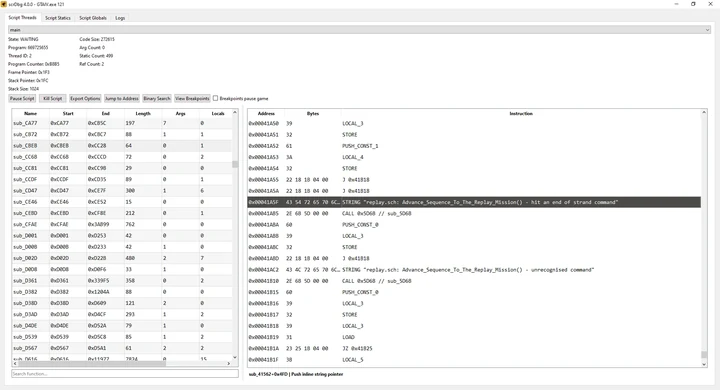Open Binary Search
Screen dimensions: 720x390
point(157,98)
